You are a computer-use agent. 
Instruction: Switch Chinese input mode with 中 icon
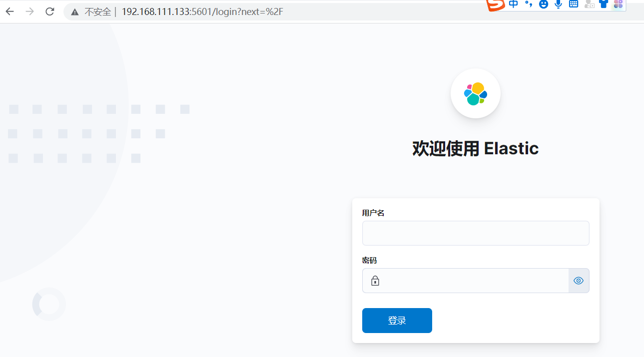pos(514,4)
